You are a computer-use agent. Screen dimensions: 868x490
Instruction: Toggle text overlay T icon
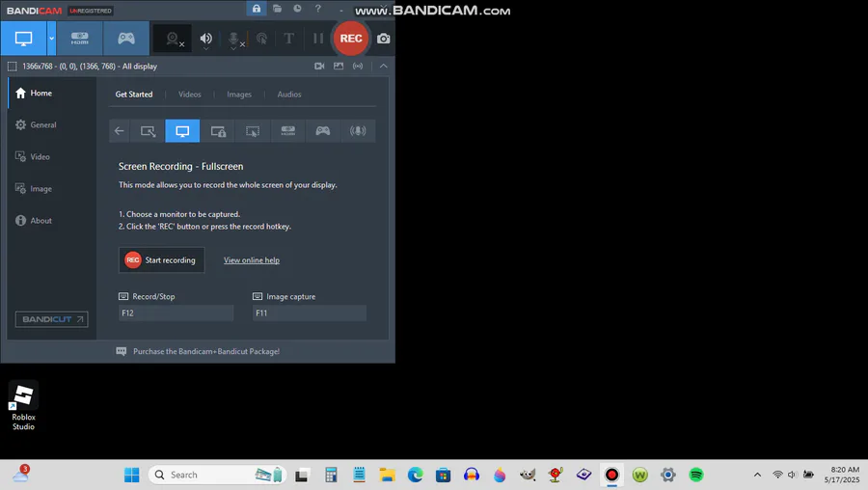pyautogui.click(x=288, y=39)
